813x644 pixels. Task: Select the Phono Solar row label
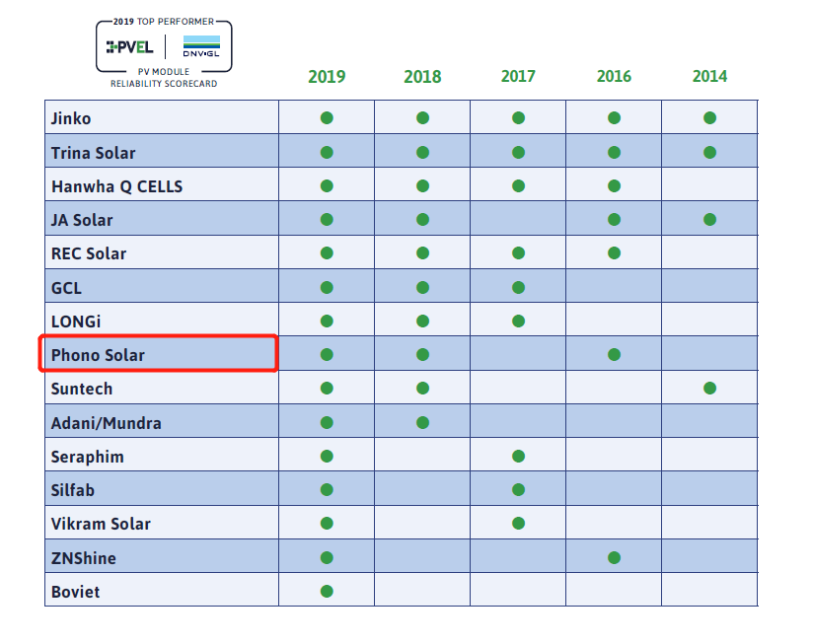(98, 355)
